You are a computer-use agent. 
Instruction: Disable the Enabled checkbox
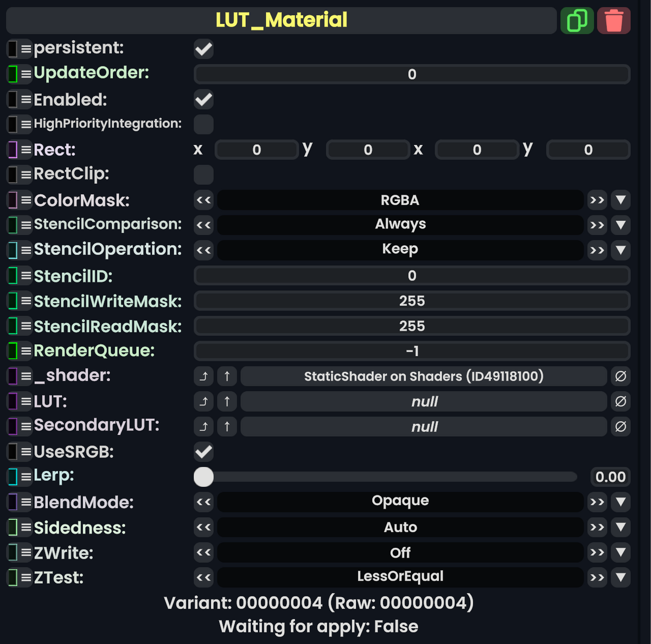click(x=203, y=99)
